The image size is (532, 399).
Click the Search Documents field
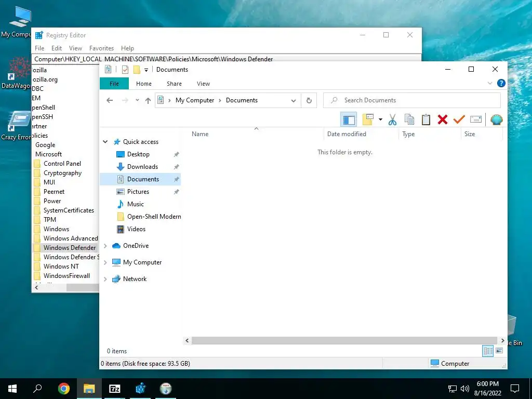point(412,100)
